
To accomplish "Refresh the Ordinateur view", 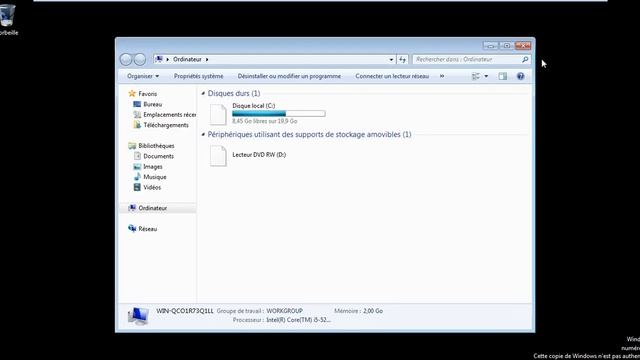I will (402, 60).
